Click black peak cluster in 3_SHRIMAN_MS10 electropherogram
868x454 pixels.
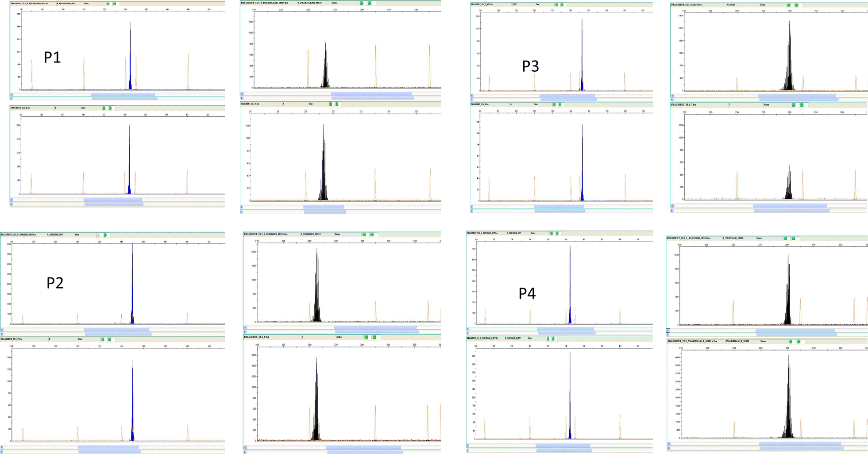[x=316, y=285]
